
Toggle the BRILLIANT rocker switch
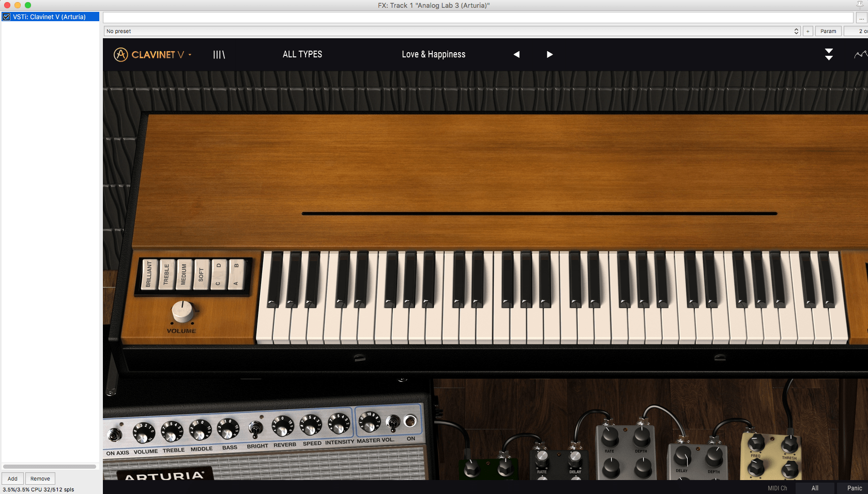point(149,274)
